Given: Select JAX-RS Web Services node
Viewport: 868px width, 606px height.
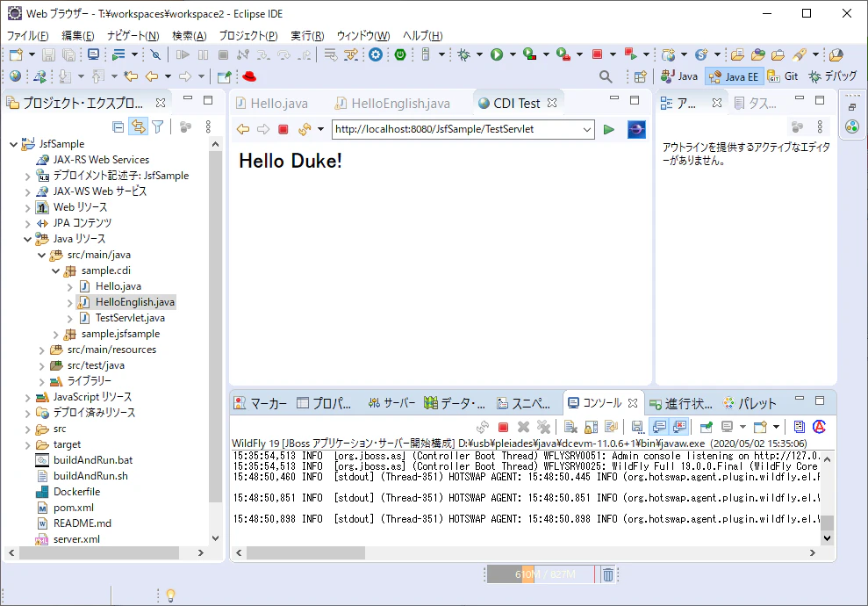Looking at the screenshot, I should pyautogui.click(x=101, y=160).
